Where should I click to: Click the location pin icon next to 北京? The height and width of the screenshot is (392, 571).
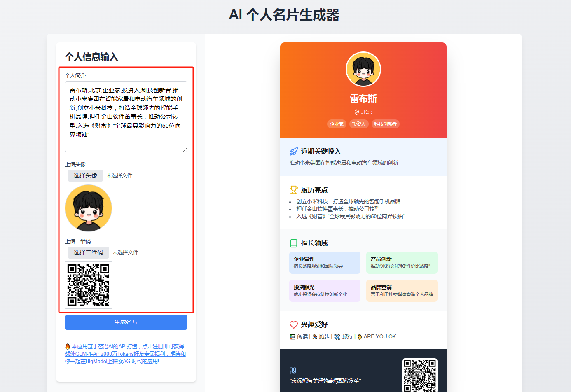pos(357,112)
